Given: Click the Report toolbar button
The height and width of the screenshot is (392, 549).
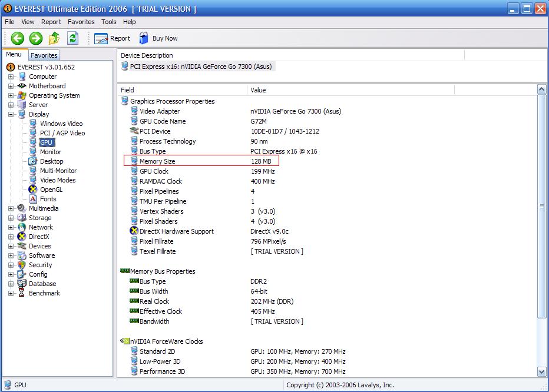Looking at the screenshot, I should tap(112, 38).
